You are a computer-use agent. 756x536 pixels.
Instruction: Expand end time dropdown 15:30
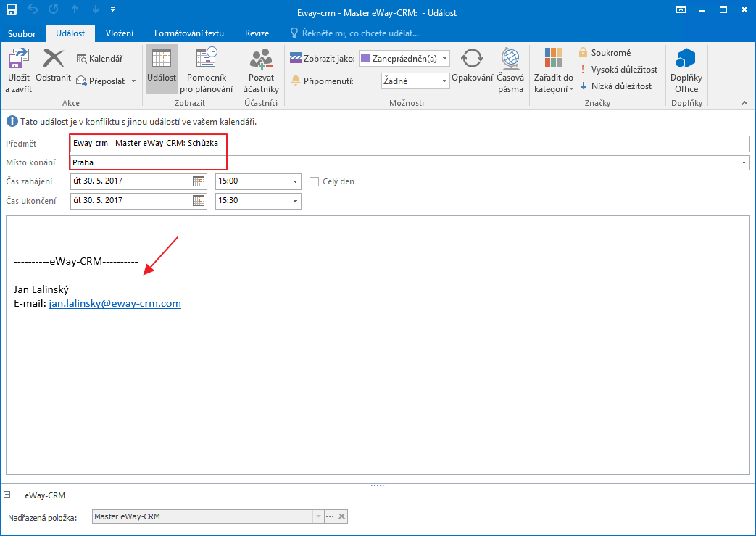coord(295,201)
